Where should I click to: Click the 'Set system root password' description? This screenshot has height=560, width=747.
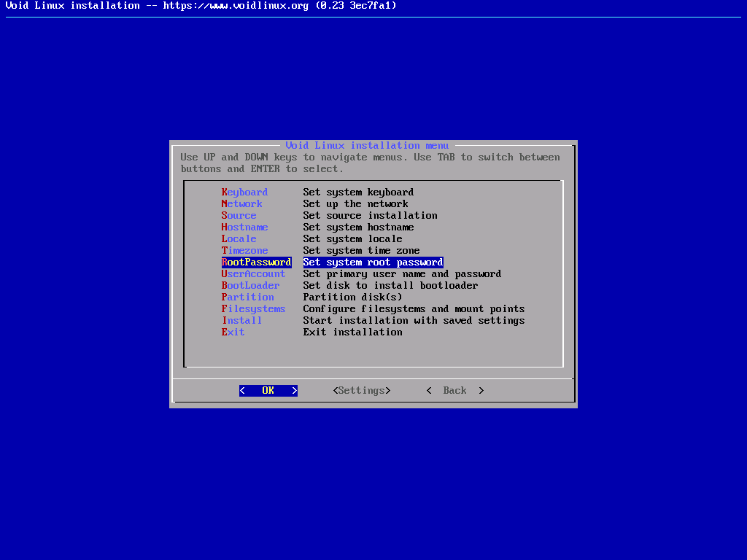click(373, 262)
